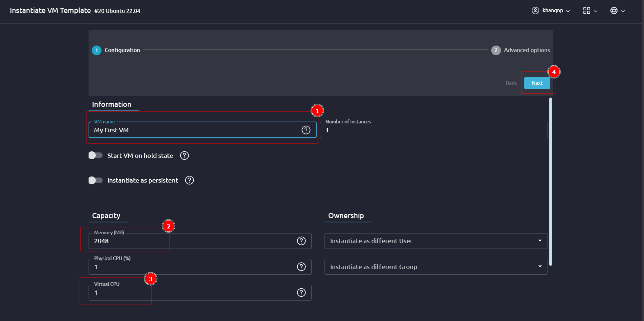Click the Next button
The image size is (644, 321).
pos(537,83)
